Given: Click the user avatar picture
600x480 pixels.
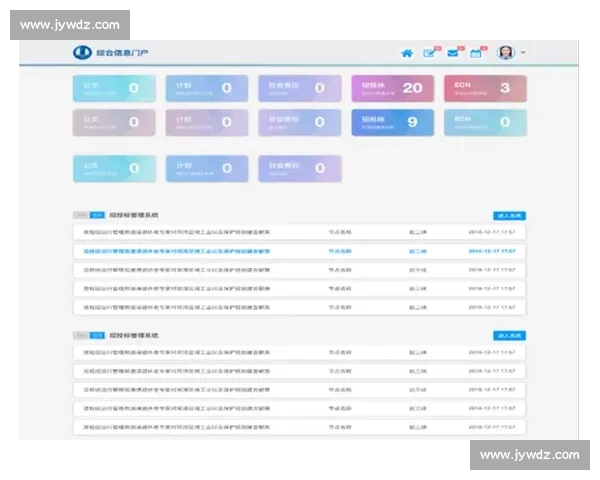Looking at the screenshot, I should coord(506,53).
